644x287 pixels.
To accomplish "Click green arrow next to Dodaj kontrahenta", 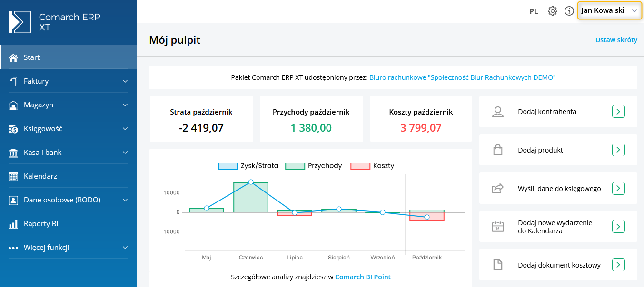I will [618, 112].
